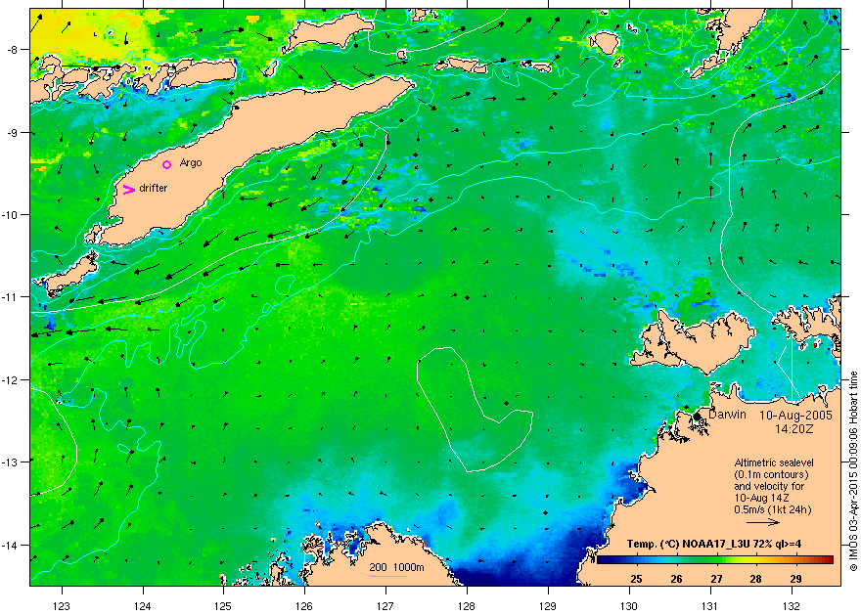
Task: Click the '200 1000m' depth legend text
Action: pyautogui.click(x=396, y=567)
